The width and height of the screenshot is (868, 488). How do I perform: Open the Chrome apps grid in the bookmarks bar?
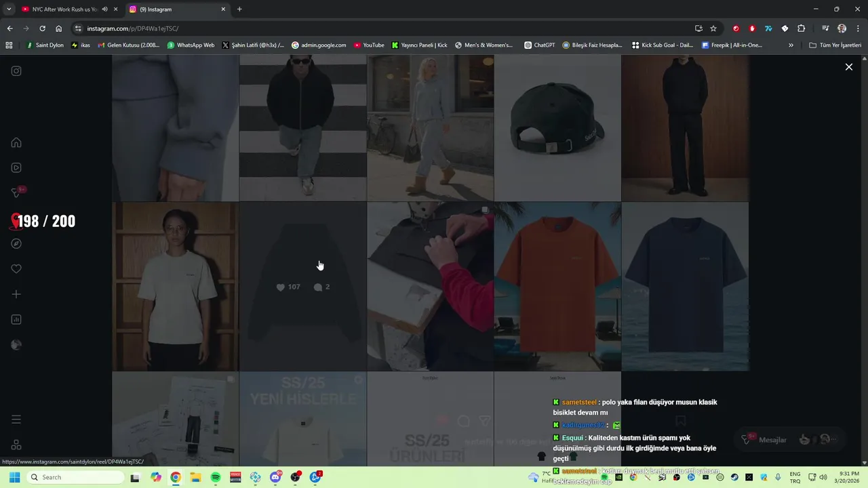point(9,45)
